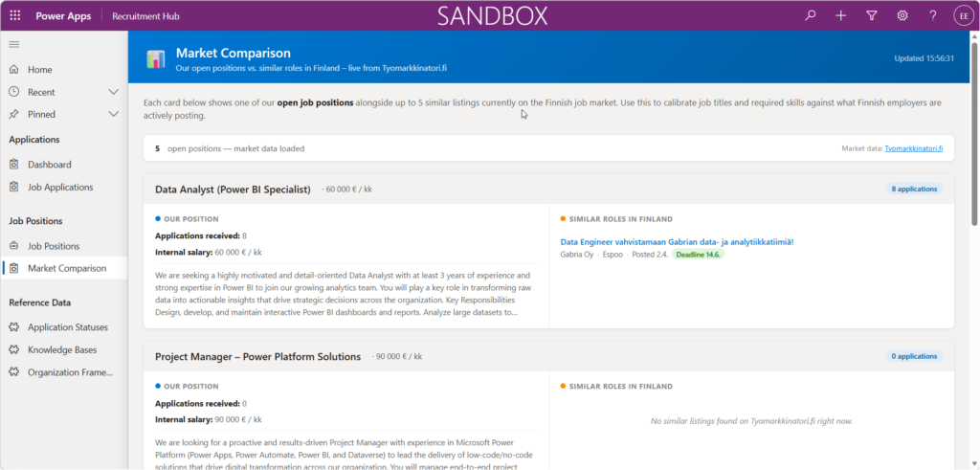Screen dimensions: 980x470
Task: Click the Recruitment Hub app name
Action: 145,16
